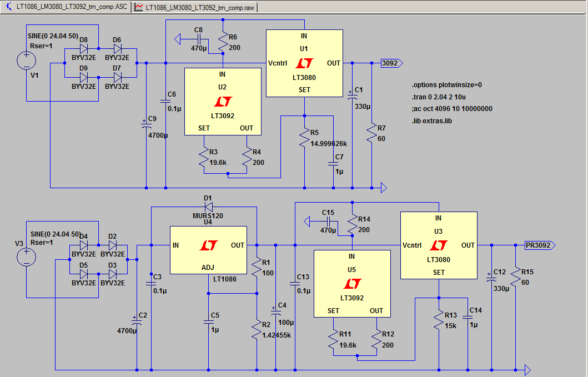Click capacitor C15 470µ symbol
Viewport: 588px width, 377px height.
coord(328,222)
